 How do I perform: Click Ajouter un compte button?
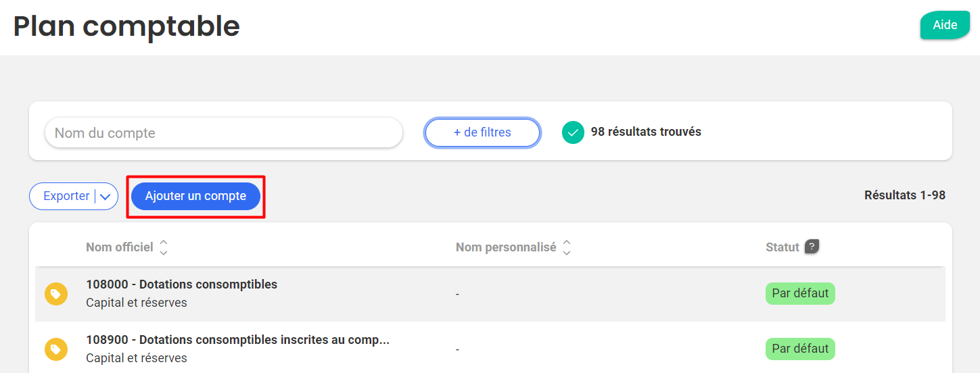coord(195,196)
